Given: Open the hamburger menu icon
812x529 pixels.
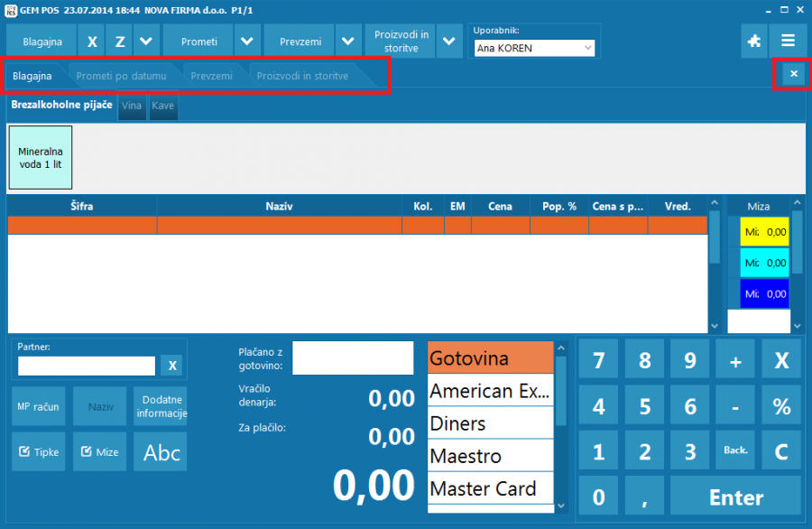Looking at the screenshot, I should [789, 41].
